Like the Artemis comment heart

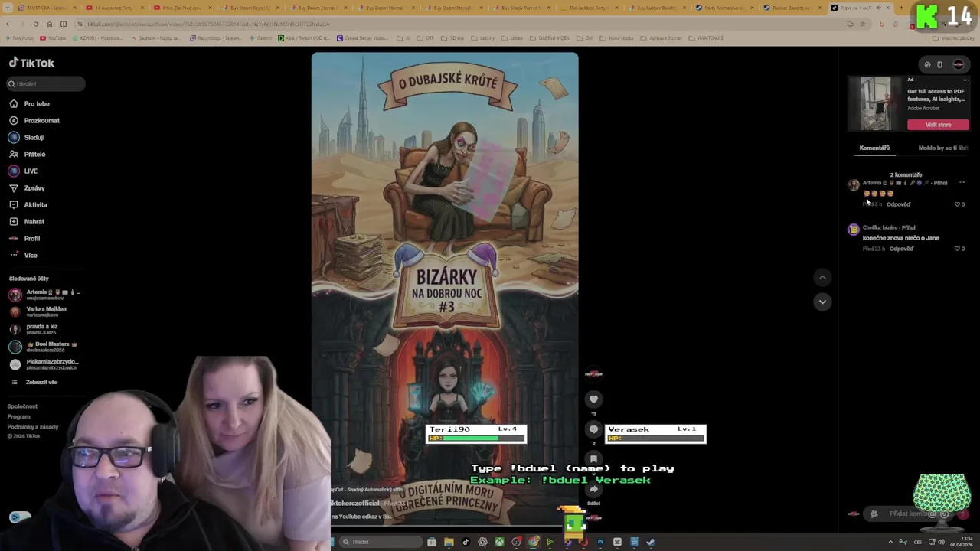[x=957, y=204]
